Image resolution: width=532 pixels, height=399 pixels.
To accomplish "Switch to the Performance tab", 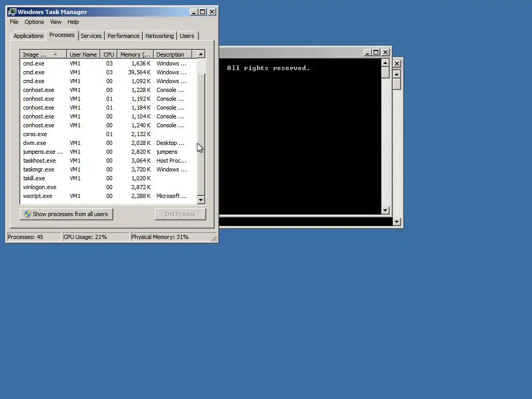I will [x=124, y=36].
